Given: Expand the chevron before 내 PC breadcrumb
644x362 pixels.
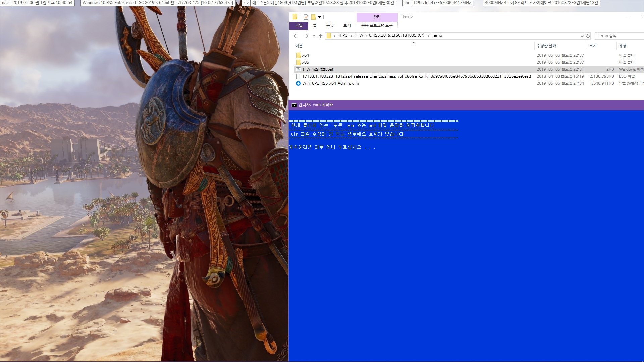Looking at the screenshot, I should (334, 36).
